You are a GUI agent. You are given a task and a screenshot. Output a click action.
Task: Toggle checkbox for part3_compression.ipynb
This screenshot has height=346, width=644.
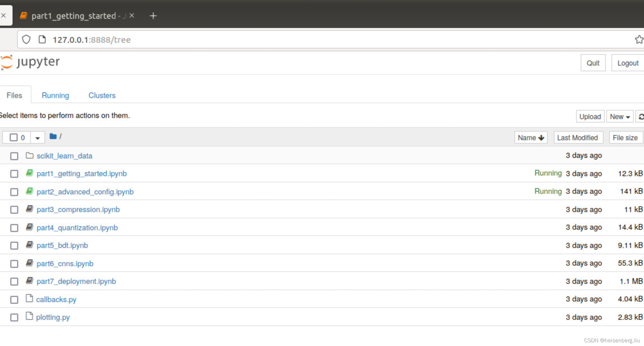pos(14,209)
